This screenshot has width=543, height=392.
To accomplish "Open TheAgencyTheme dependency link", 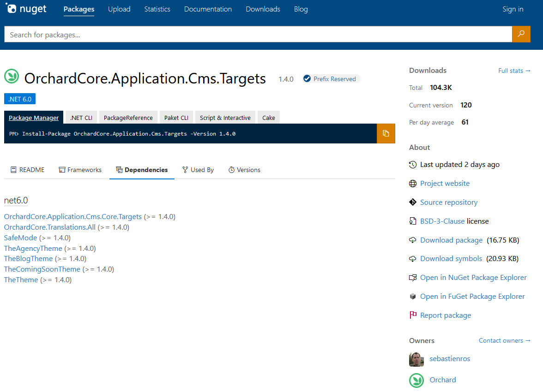I will click(33, 249).
